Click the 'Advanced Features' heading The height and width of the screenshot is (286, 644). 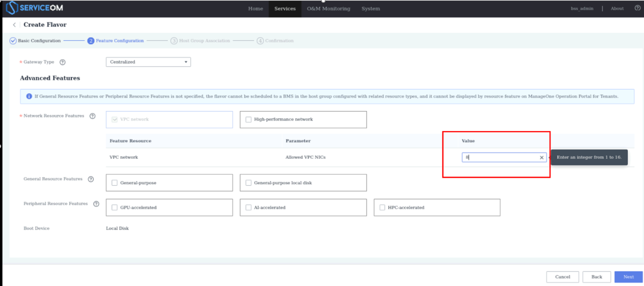pyautogui.click(x=50, y=78)
